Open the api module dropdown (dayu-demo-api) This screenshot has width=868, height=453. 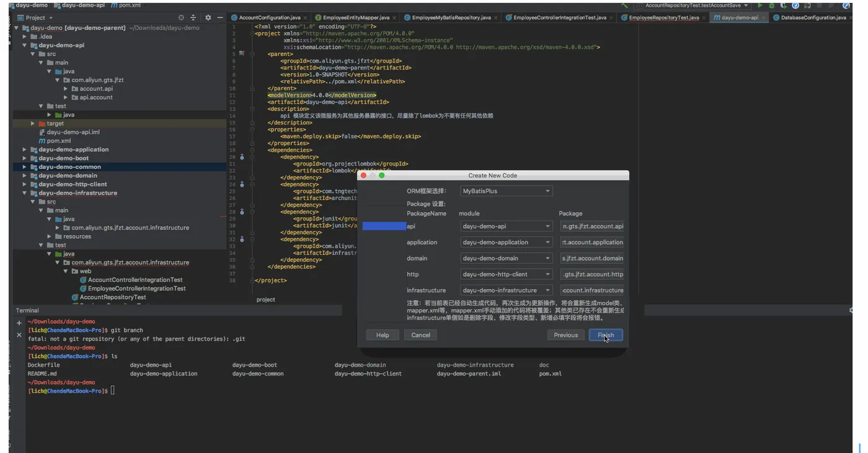[x=507, y=226]
